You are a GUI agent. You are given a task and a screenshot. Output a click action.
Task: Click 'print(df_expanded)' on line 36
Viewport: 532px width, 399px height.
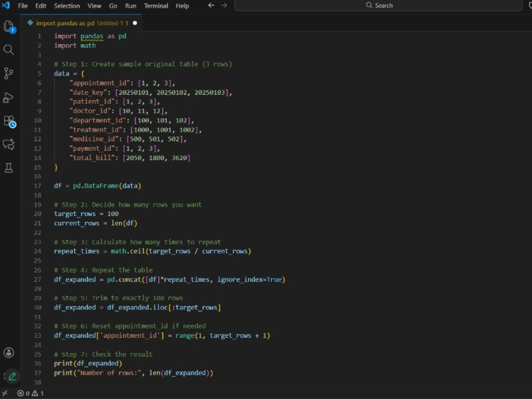point(88,363)
